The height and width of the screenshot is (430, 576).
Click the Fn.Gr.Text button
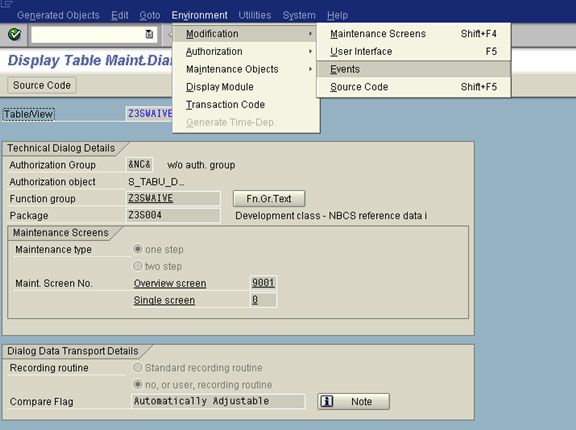pyautogui.click(x=269, y=199)
